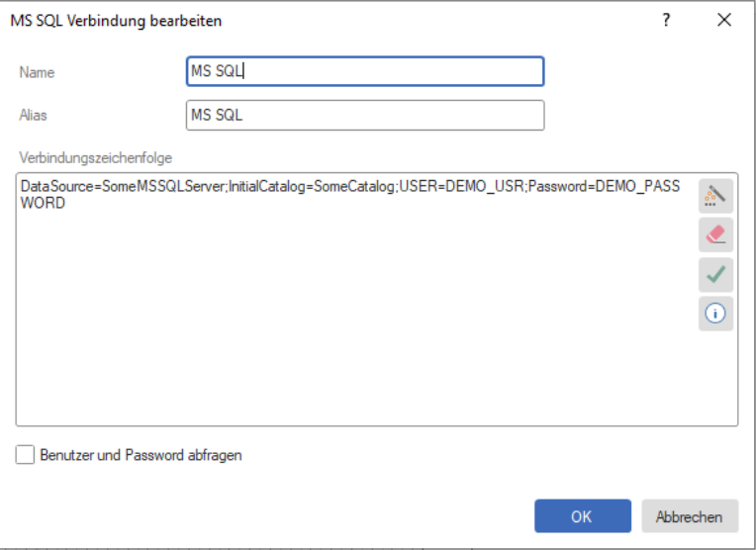Focus the Name input field
Viewport: 756px width, 550px height.
click(x=364, y=71)
